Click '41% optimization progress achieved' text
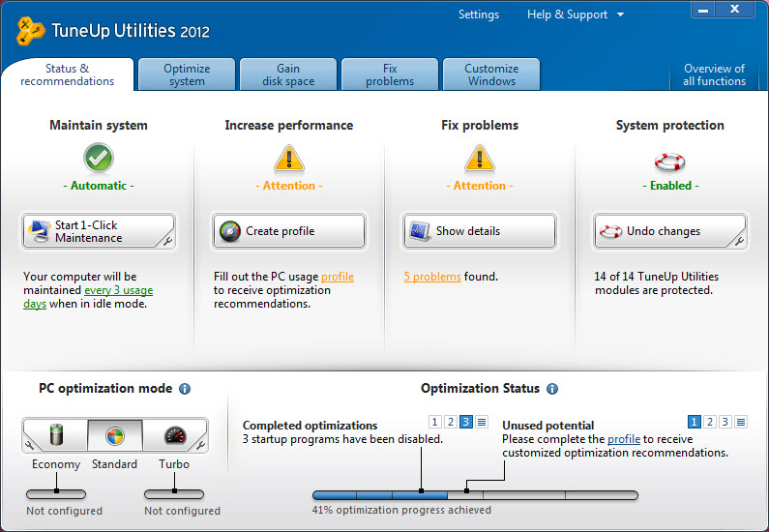Screen dimensions: 769x532 (x=401, y=510)
